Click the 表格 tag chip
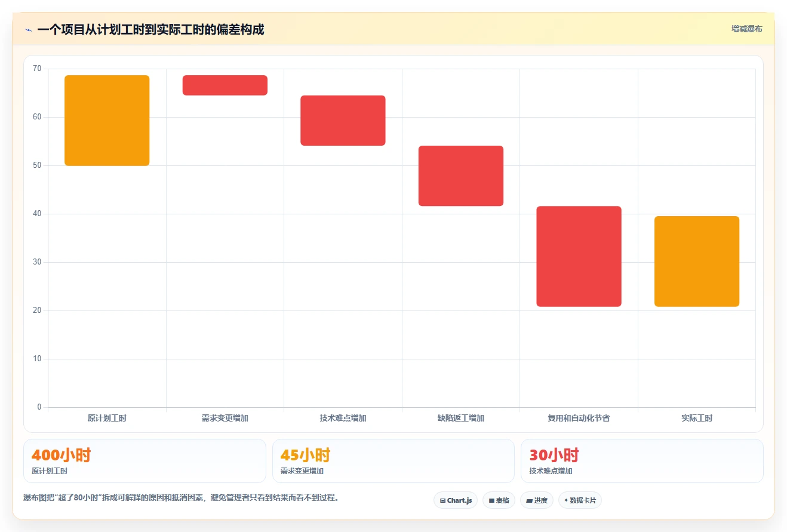The image size is (787, 532). pos(499,500)
